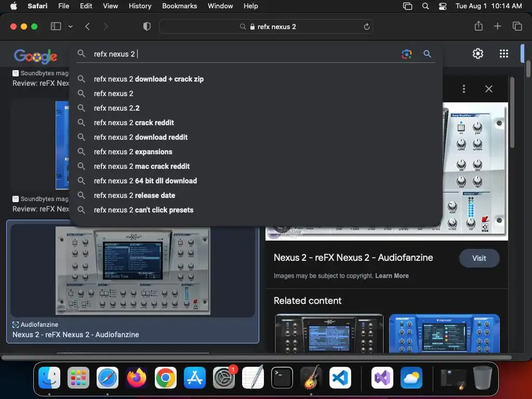This screenshot has width=532, height=399.
Task: Click the Google logo
Action: coord(36,56)
